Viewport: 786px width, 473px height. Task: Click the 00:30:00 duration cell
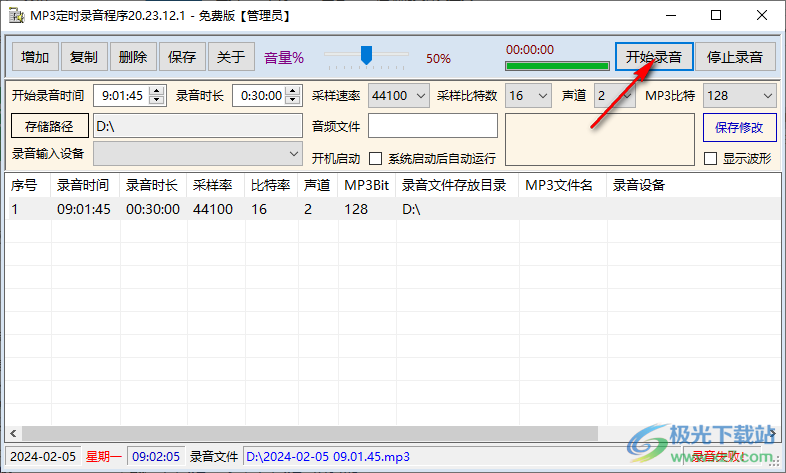coord(153,209)
